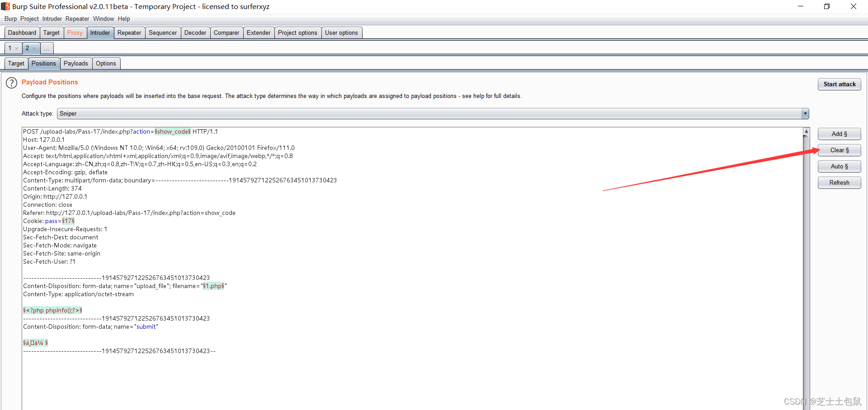Screen dimensions: 868x410
Task: Click the new tab '...' button
Action: (47, 48)
